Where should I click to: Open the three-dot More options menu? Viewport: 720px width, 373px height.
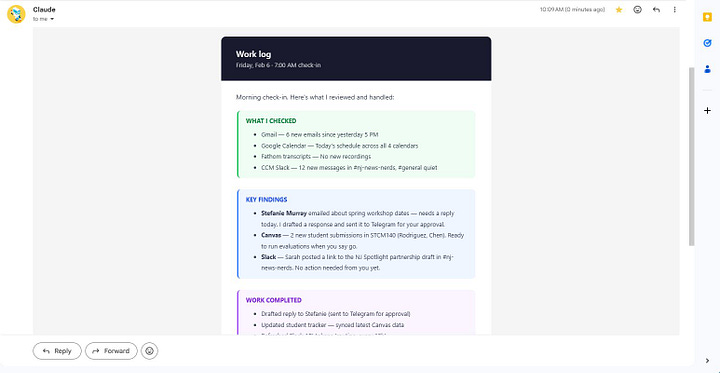pos(675,10)
